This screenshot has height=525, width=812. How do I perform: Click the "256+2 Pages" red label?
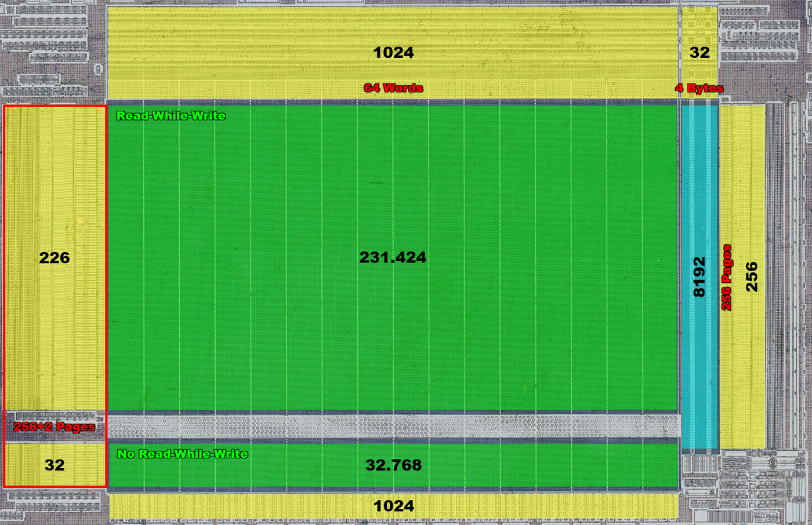click(55, 426)
